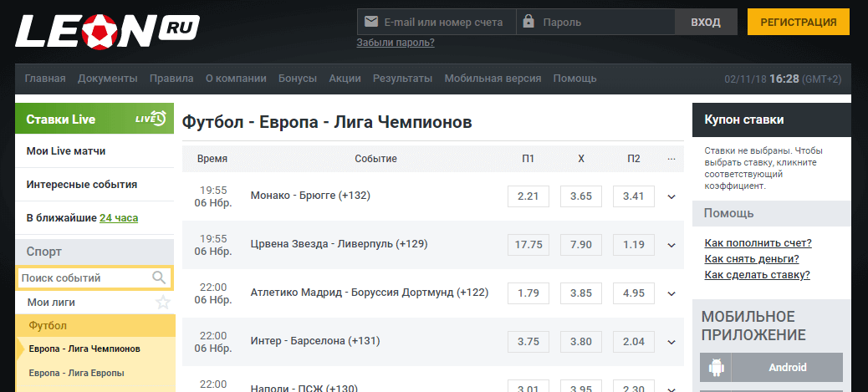Click the Монако - Брюгге (+132) event name
The height and width of the screenshot is (392, 868).
pyautogui.click(x=310, y=196)
